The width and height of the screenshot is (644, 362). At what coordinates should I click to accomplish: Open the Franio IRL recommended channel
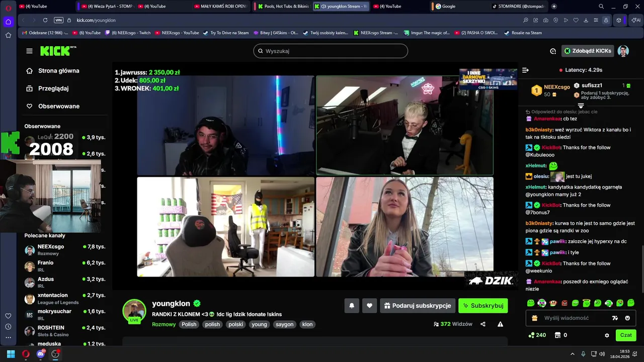click(65, 266)
